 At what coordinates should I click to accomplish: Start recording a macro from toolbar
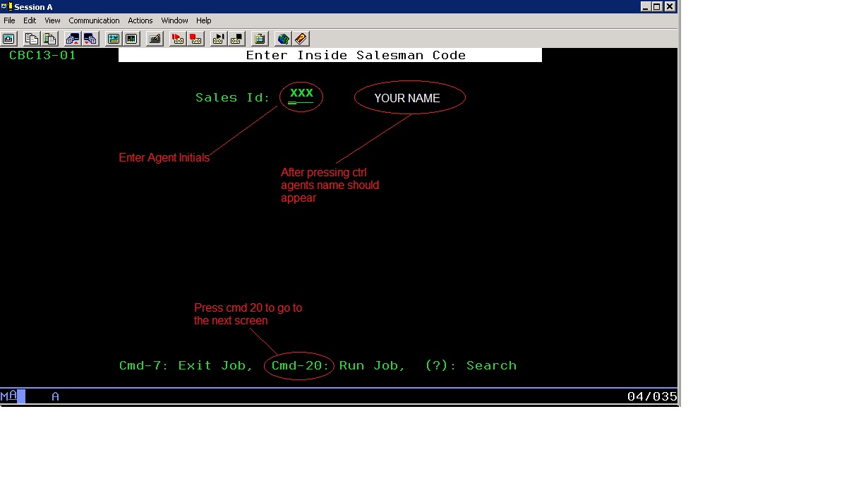click(178, 39)
